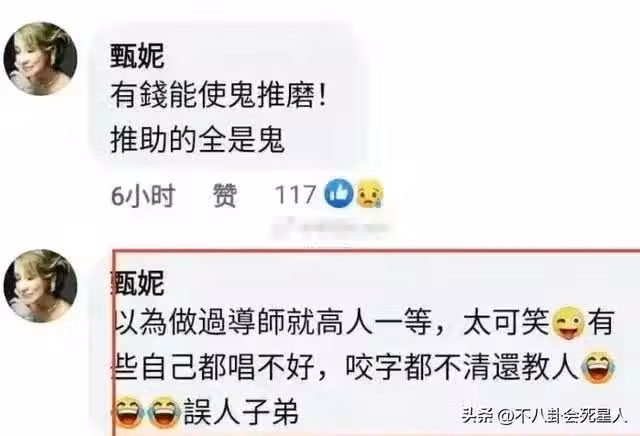Click the 6小时 timestamp
The image size is (640, 436).
pos(143,196)
